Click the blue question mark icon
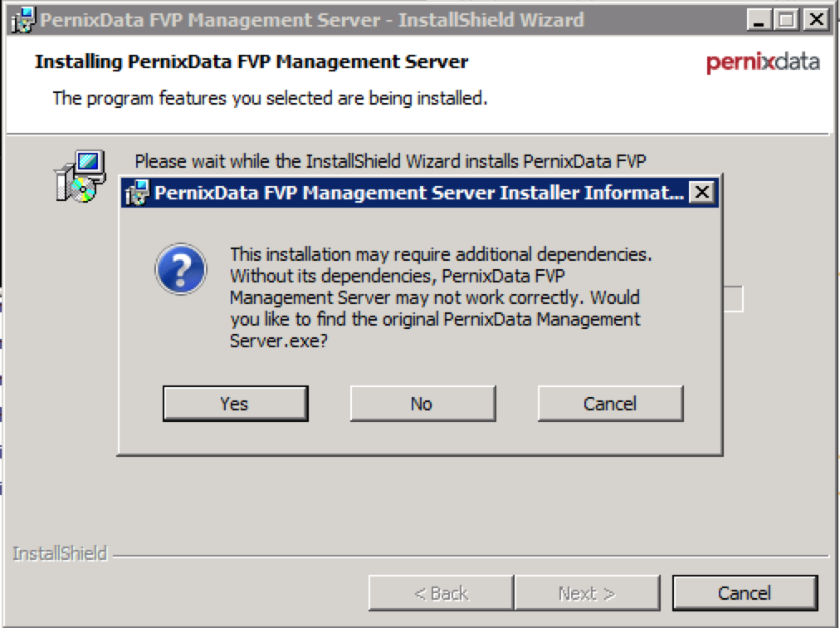840x628 pixels. coord(181,269)
